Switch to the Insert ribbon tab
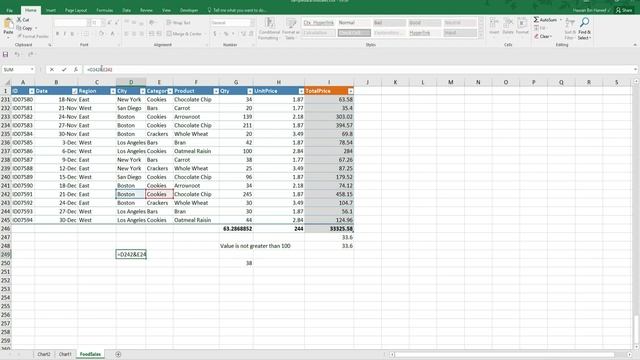 point(51,10)
